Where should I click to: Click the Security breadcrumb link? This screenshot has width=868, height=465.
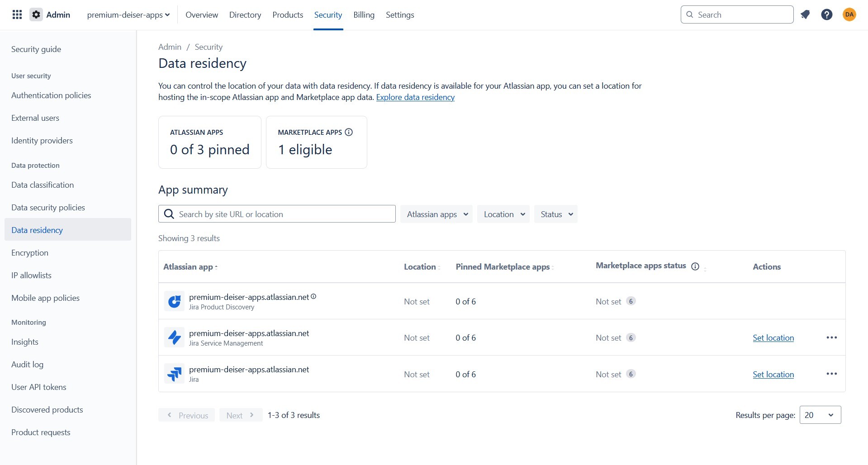point(209,47)
